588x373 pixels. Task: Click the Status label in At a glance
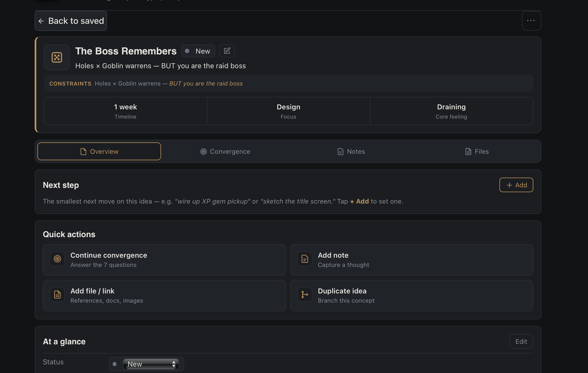[x=53, y=362]
